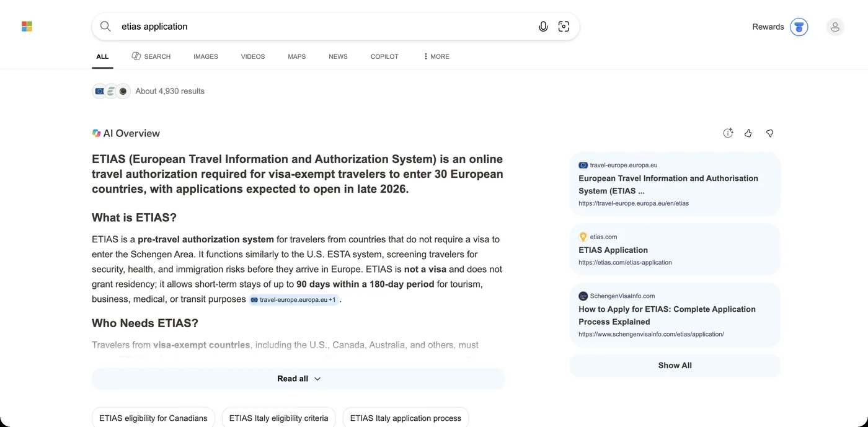
Task: Click Show All sources button
Action: (x=675, y=366)
